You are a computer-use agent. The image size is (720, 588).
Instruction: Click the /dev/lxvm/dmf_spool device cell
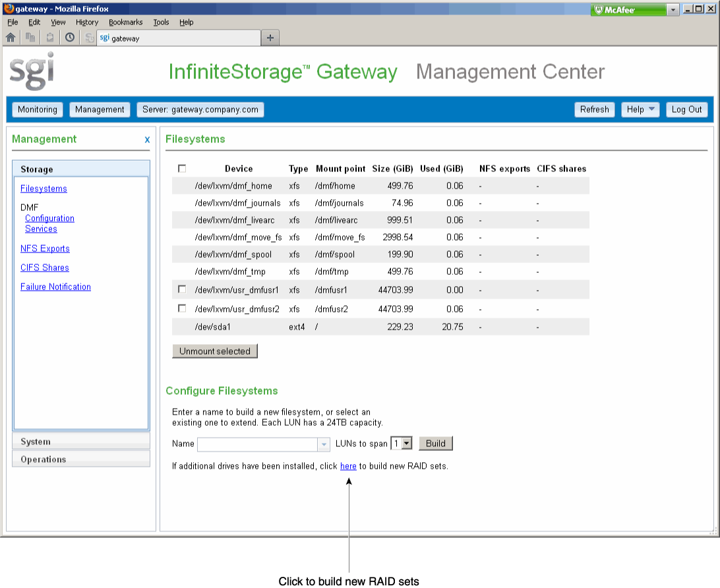click(x=233, y=254)
